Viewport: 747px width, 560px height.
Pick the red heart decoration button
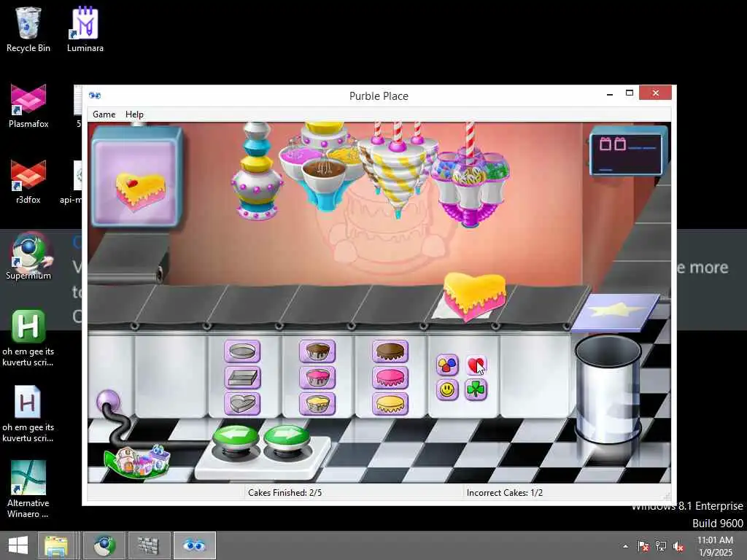click(x=476, y=365)
